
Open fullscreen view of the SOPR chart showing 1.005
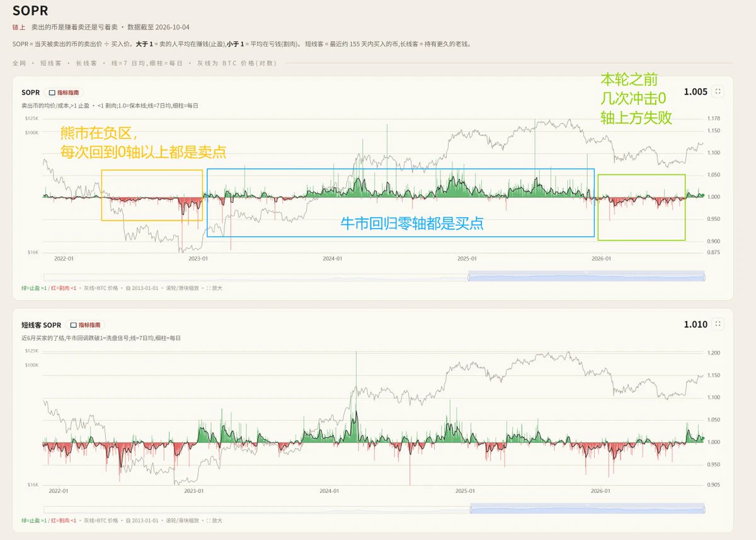click(x=718, y=92)
